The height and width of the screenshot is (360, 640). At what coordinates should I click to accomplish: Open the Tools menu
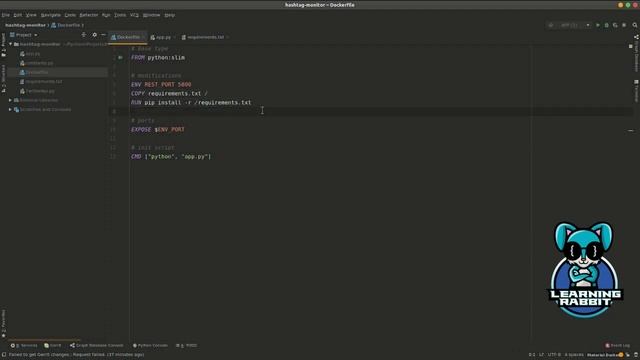point(120,15)
